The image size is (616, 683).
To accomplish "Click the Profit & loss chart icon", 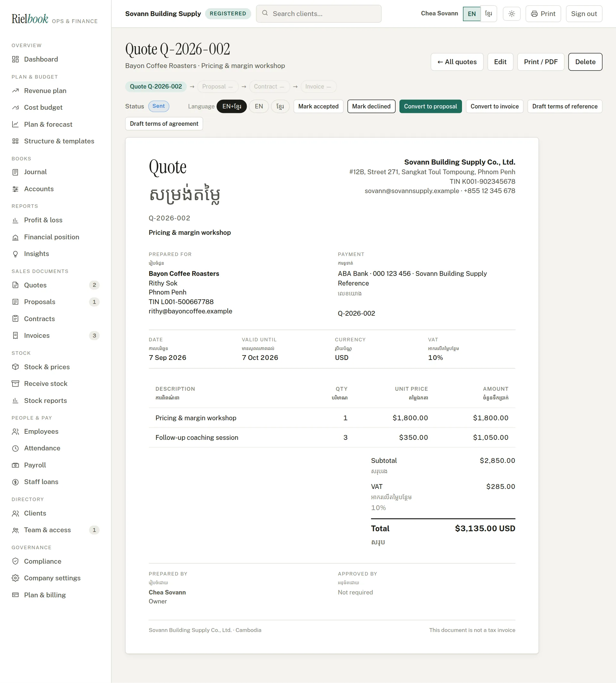I will 15,220.
